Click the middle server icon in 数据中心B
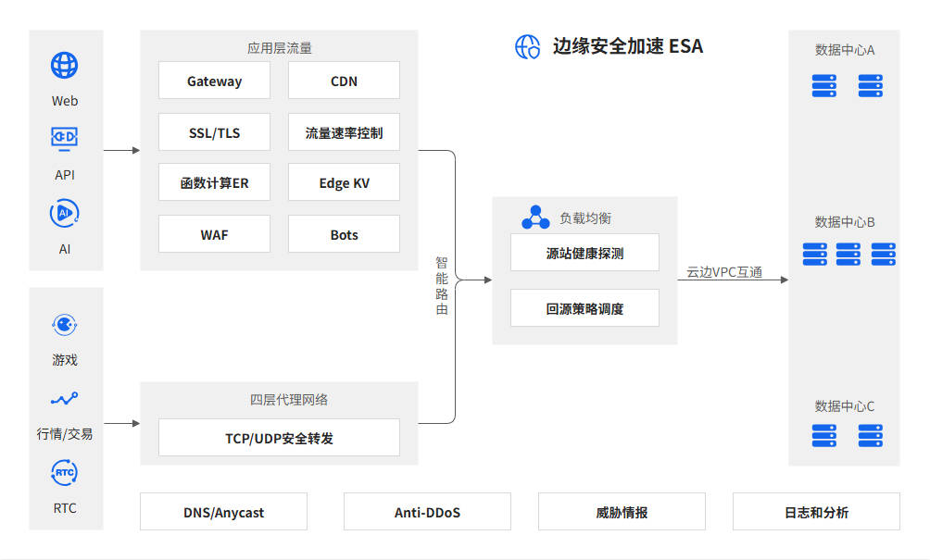Screen dimensions: 930x560 click(x=848, y=254)
